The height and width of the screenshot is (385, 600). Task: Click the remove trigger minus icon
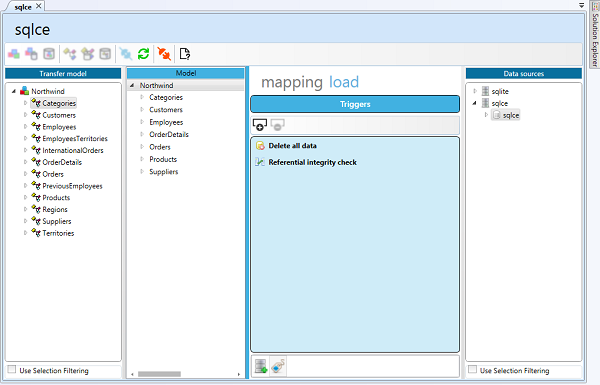coord(277,125)
